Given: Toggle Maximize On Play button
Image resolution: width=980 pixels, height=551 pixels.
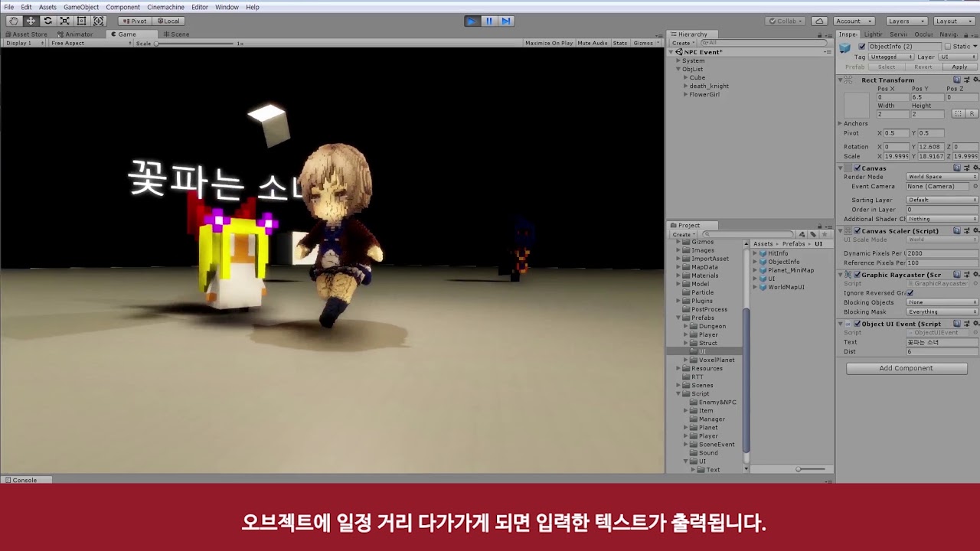Looking at the screenshot, I should [549, 44].
